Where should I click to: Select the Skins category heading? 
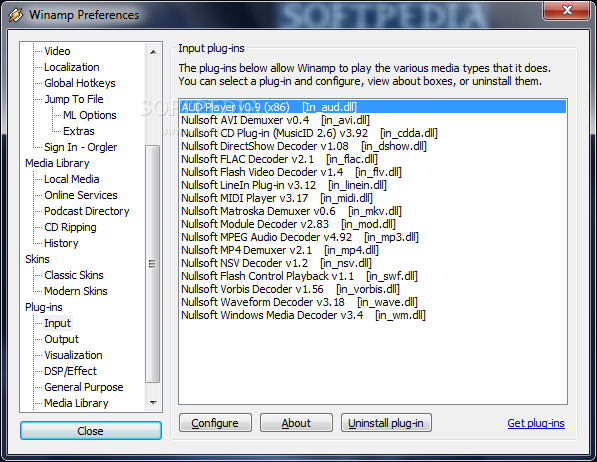[37, 259]
